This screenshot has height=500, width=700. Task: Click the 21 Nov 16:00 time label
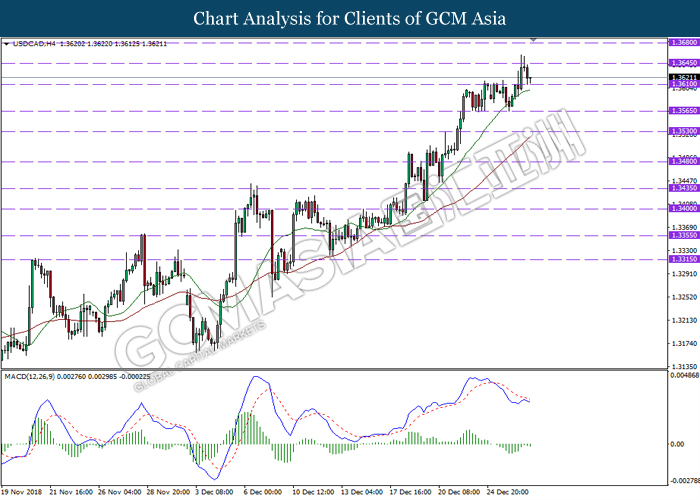tap(71, 492)
